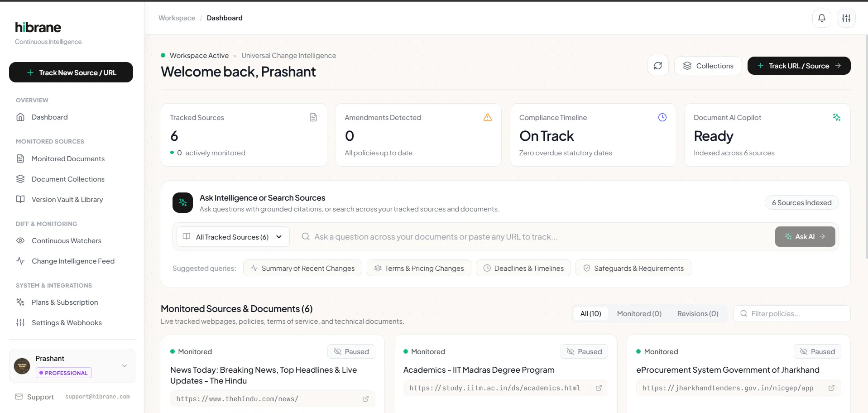Screen dimensions: 868x413
Task: Toggle Paused on IIT Madras card
Action: click(x=584, y=351)
